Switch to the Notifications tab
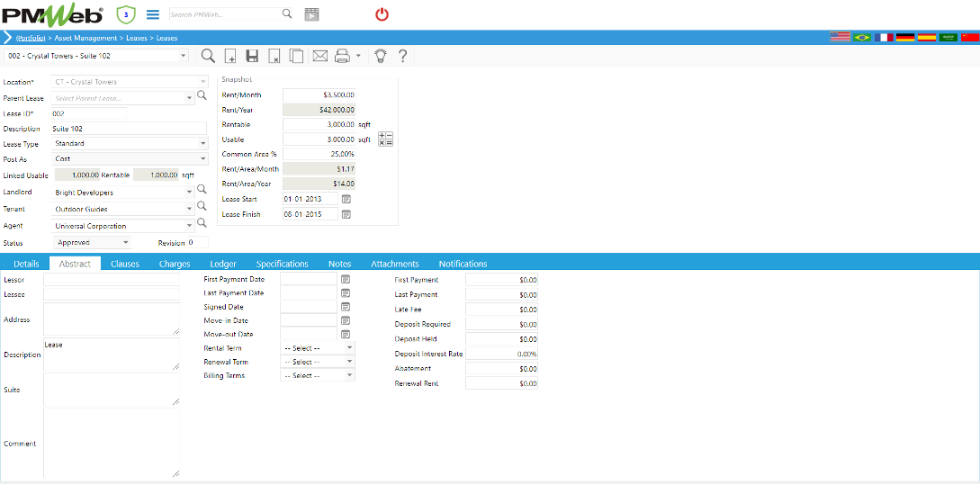980x485 pixels. 463,264
